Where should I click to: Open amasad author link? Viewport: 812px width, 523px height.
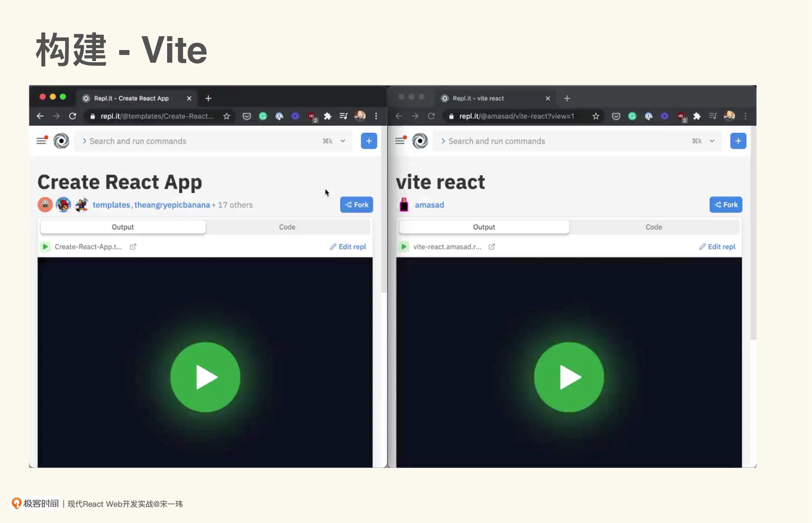pos(429,205)
